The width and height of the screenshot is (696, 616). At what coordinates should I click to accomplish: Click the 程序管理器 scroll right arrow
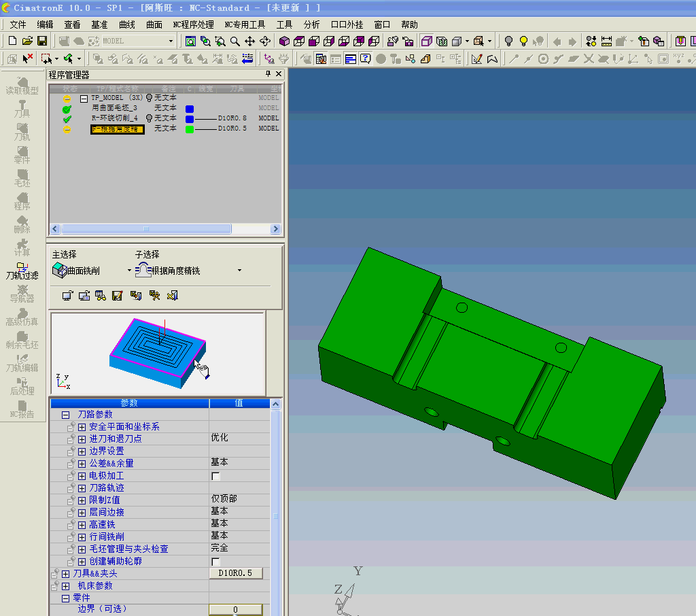coord(276,228)
